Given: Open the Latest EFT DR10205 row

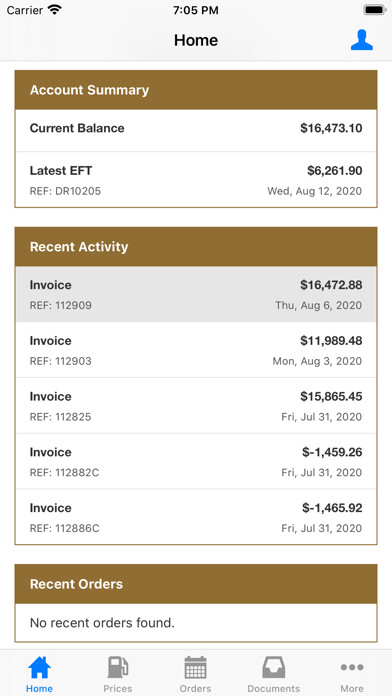Looking at the screenshot, I should coord(196,180).
